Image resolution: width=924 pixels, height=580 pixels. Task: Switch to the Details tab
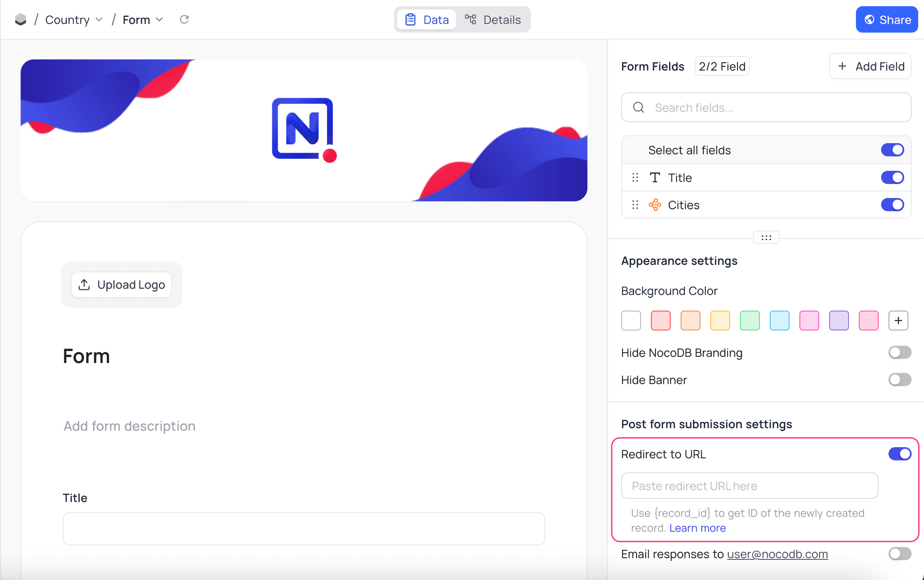pos(493,20)
